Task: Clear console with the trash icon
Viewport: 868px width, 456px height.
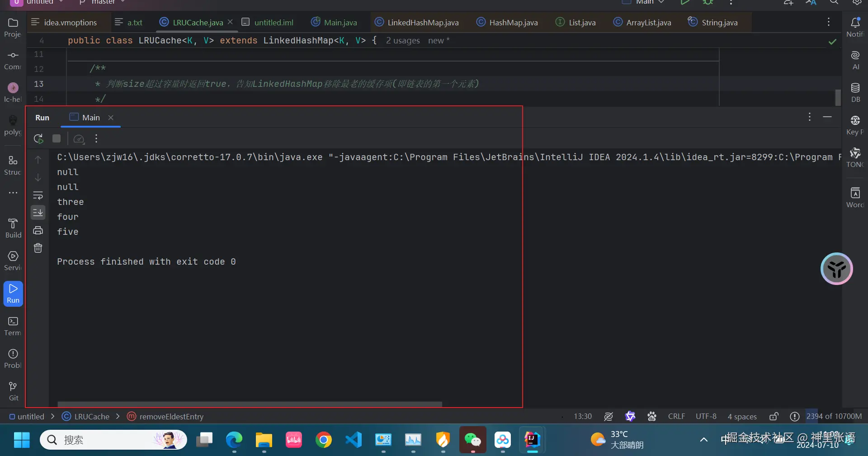Action: 38,248
